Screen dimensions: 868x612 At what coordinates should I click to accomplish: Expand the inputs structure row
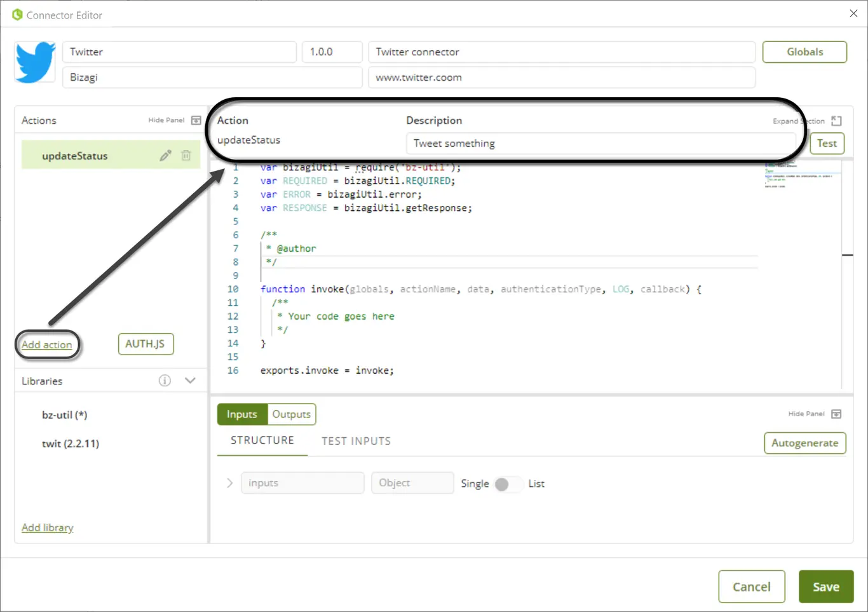tap(229, 483)
